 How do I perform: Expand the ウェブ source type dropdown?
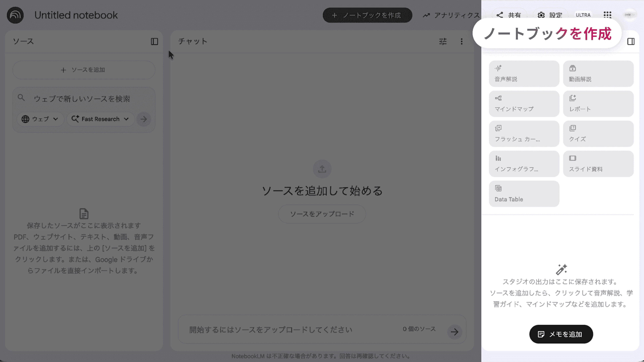[x=40, y=119]
